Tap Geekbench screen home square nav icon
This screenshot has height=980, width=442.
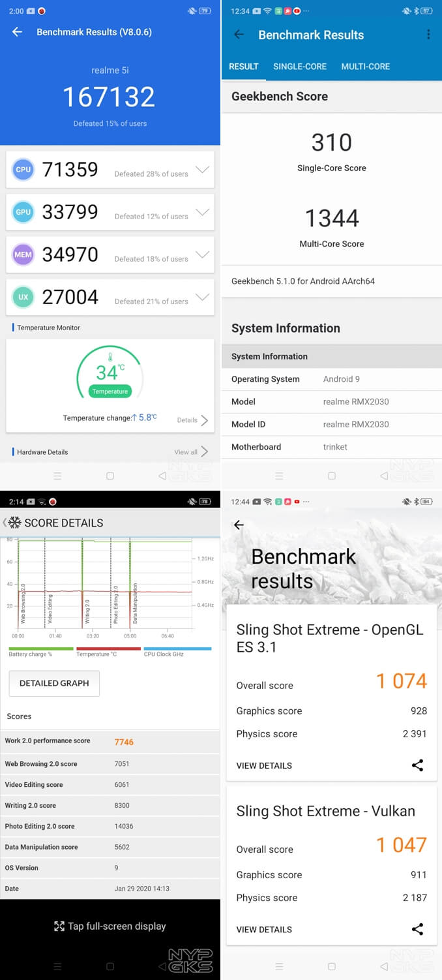(331, 476)
